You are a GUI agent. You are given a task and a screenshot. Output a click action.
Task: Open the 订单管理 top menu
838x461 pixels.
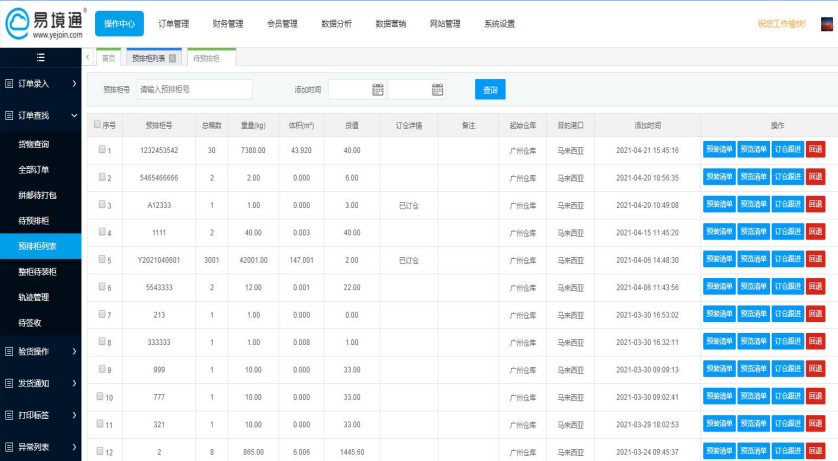click(x=174, y=24)
